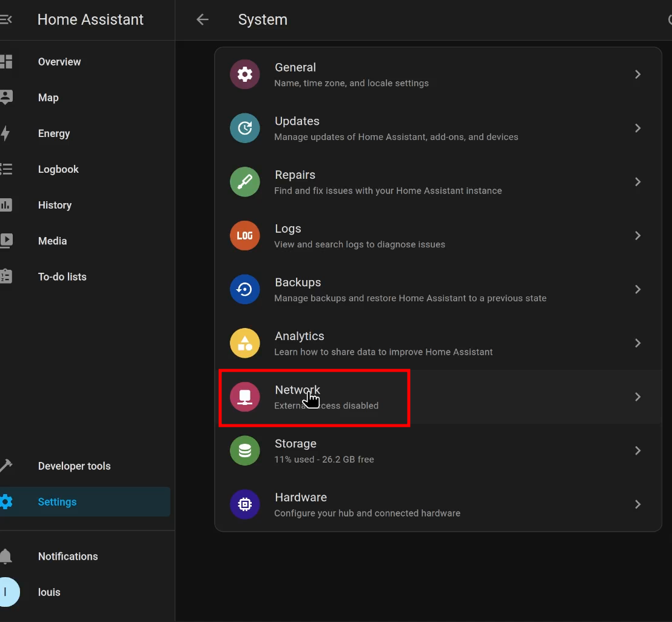Viewport: 672px width, 622px height.
Task: Click the louis user avatar
Action: (x=8, y=592)
